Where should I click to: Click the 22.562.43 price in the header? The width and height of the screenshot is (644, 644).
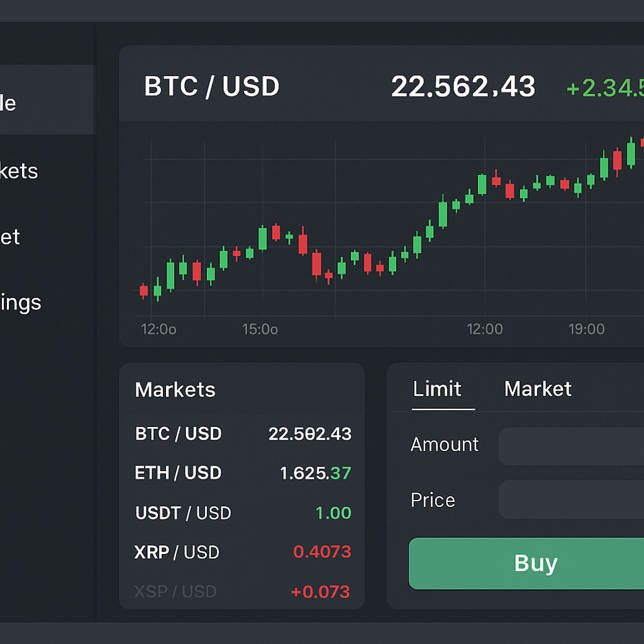tap(463, 87)
